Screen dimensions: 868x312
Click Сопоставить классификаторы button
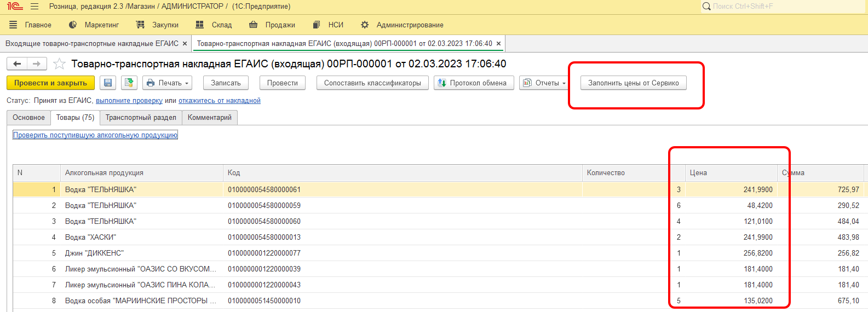[x=372, y=83]
